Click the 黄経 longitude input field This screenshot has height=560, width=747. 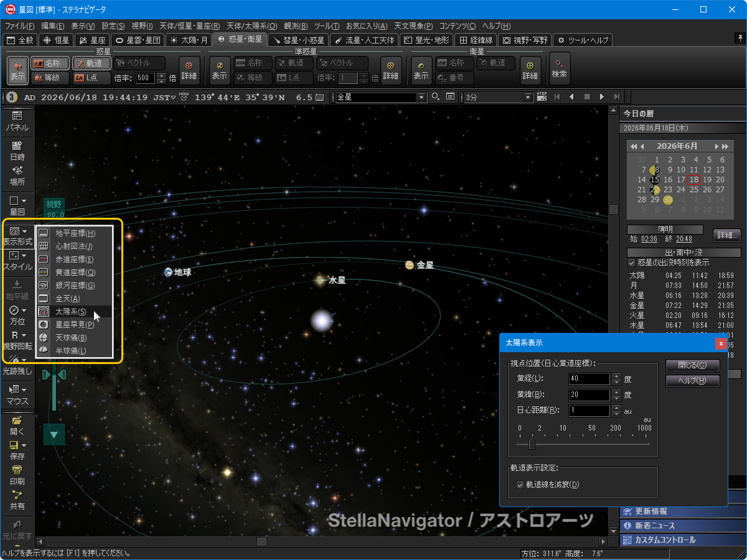pyautogui.click(x=588, y=379)
